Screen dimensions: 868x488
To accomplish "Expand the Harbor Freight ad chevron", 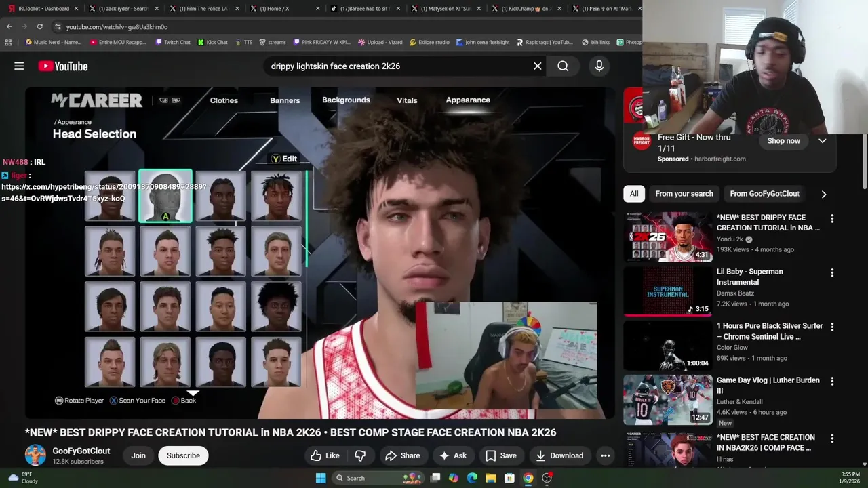I will tap(822, 141).
